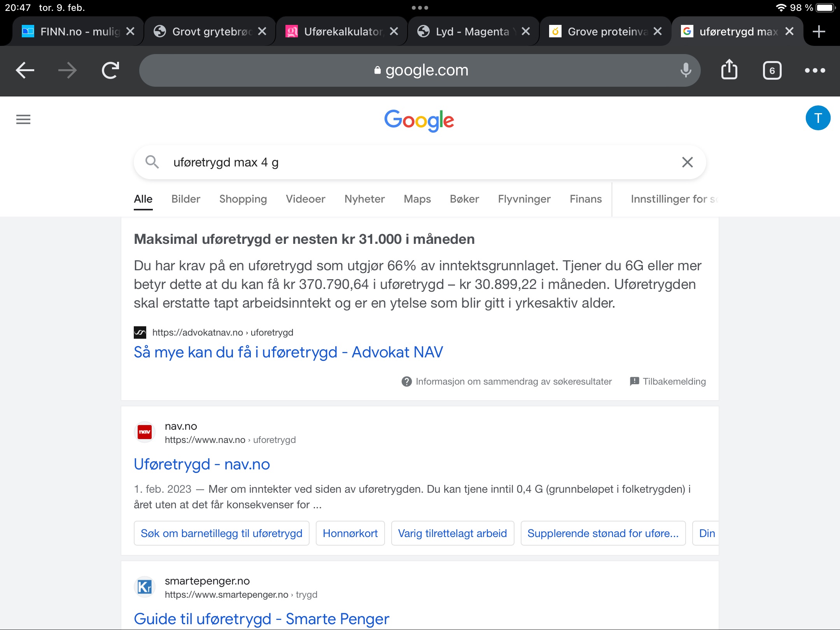Open Guide til uføretrygd - Smarte Penger

261,619
